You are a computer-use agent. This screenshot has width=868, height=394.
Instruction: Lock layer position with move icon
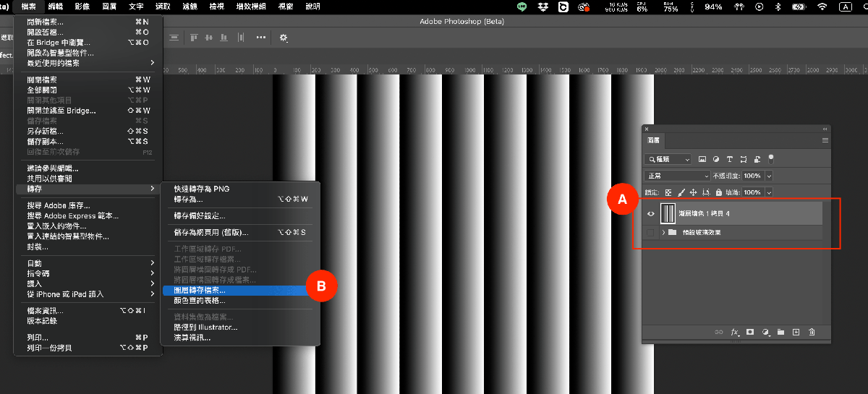693,193
